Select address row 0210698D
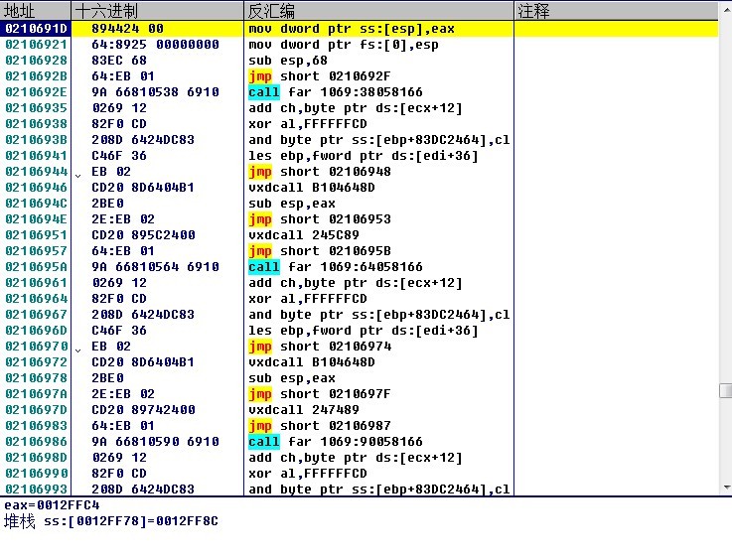 point(36,457)
